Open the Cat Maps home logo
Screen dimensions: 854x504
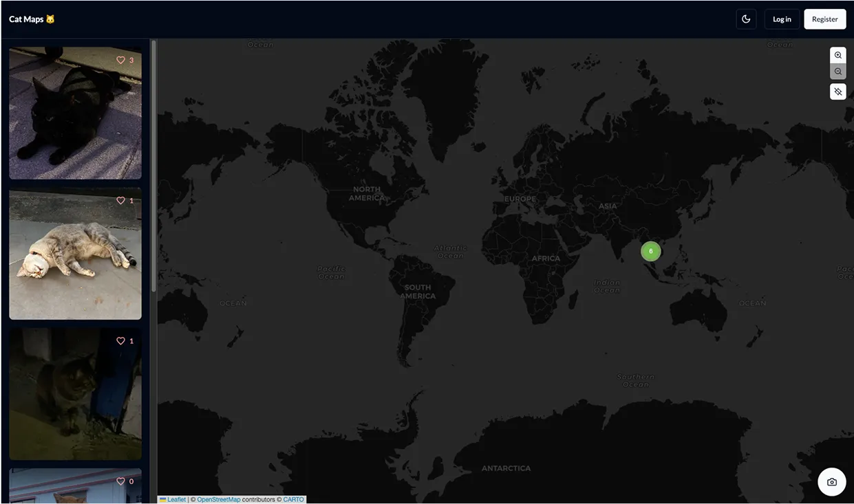coord(32,19)
